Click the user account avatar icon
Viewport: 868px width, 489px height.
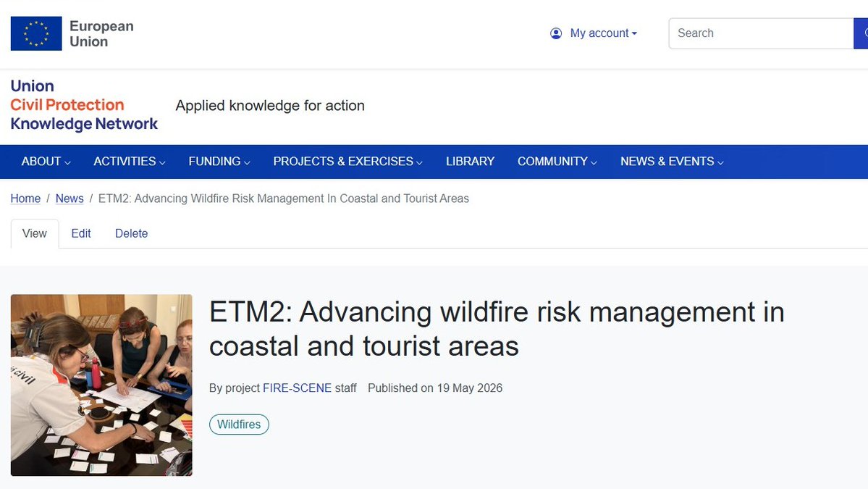pyautogui.click(x=556, y=33)
